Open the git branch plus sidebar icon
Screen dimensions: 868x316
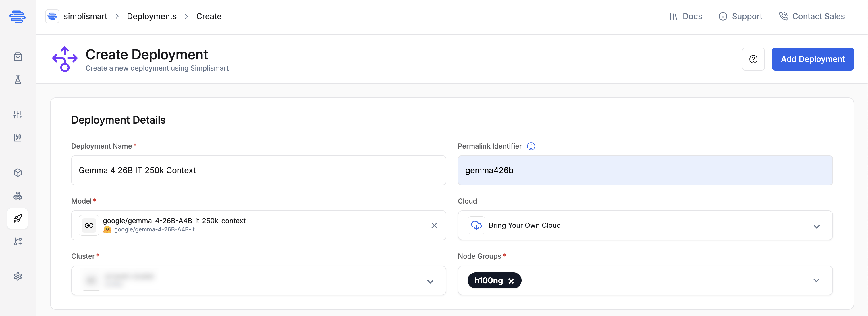(x=18, y=241)
